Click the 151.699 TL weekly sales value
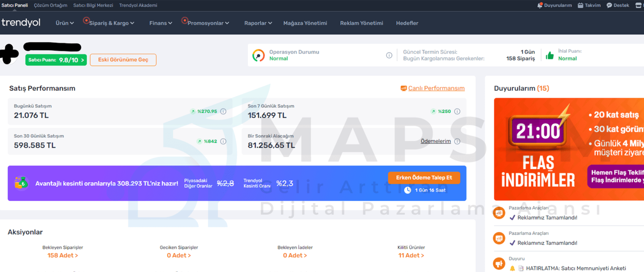Image resolution: width=644 pixels, height=272 pixels. 267,115
